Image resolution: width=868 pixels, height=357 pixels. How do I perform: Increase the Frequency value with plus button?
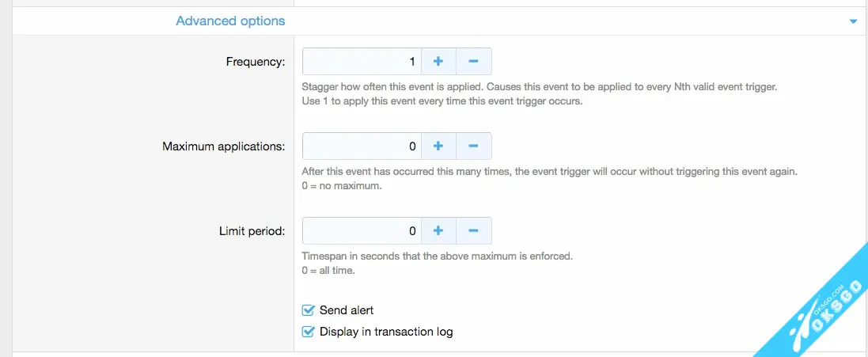tap(438, 61)
